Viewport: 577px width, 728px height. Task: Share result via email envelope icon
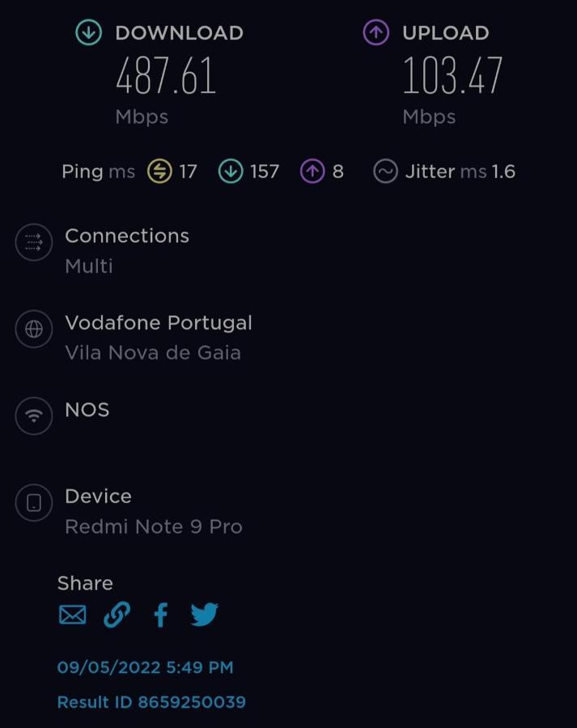click(73, 615)
